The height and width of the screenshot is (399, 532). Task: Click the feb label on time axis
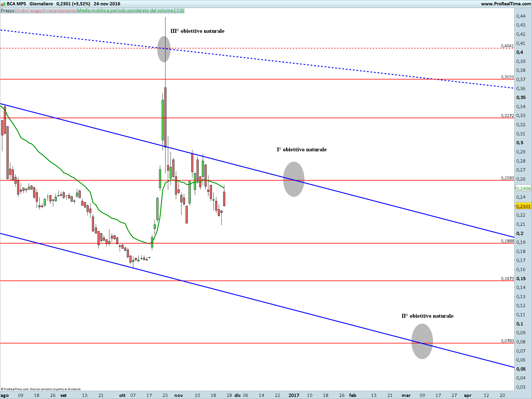click(353, 395)
